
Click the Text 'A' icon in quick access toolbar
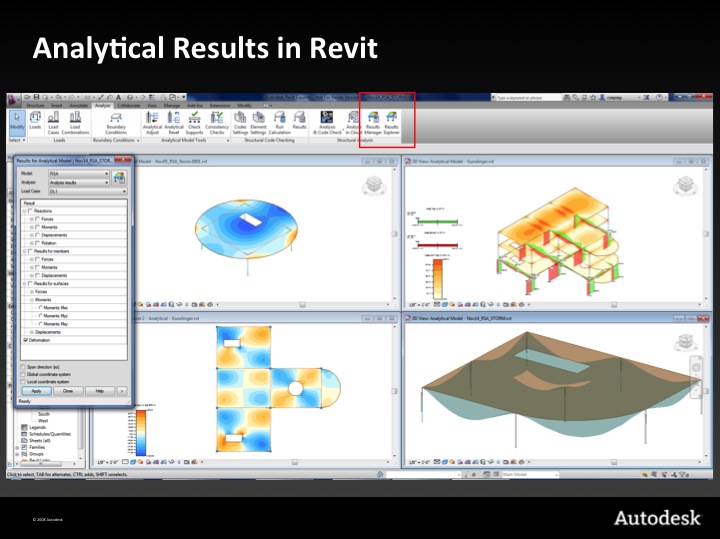(118, 97)
